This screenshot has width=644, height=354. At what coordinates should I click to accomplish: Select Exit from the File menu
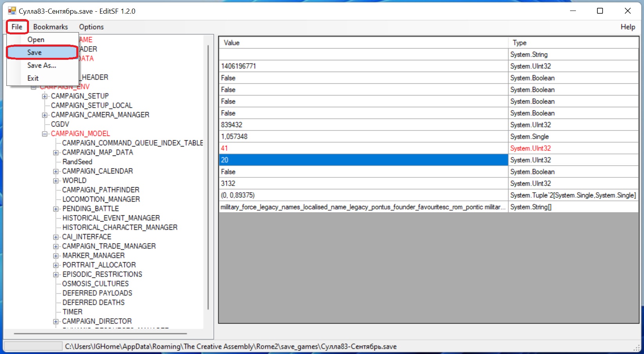pos(33,78)
